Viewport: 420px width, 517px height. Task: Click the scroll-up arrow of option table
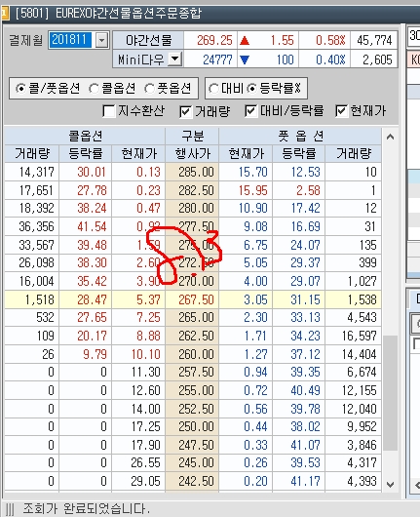390,137
